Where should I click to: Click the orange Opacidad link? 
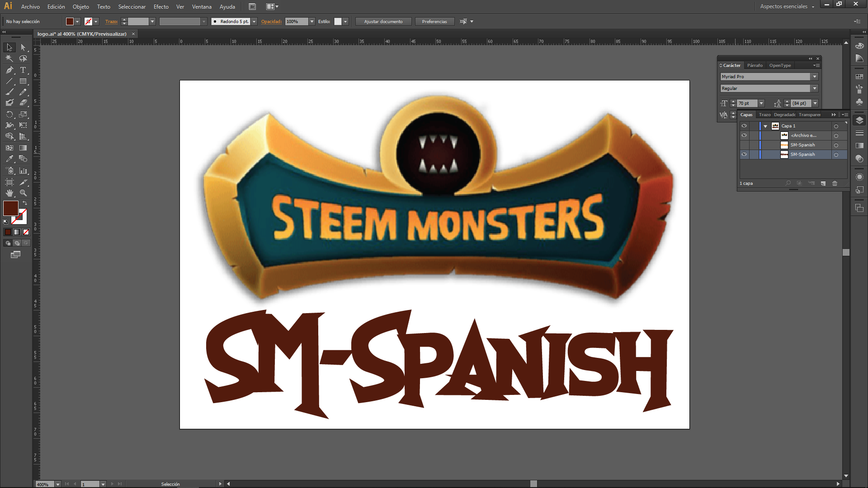coord(271,22)
